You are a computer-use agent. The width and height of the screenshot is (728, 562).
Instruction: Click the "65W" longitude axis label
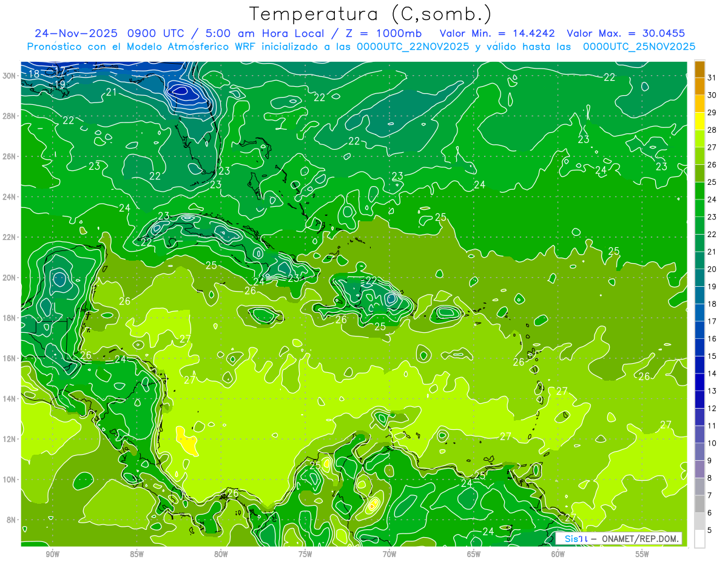point(474,555)
